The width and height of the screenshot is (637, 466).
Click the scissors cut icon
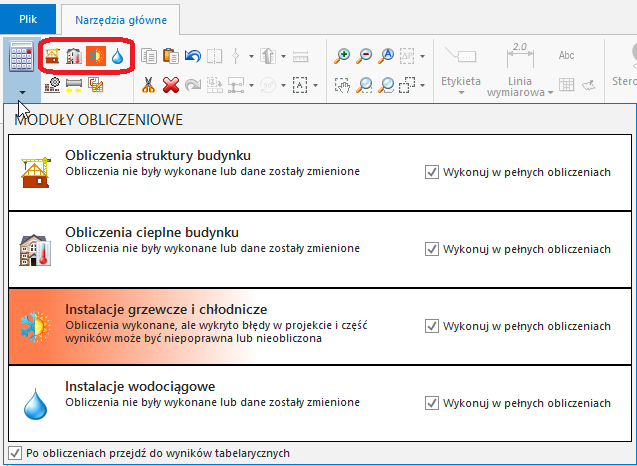[x=149, y=85]
